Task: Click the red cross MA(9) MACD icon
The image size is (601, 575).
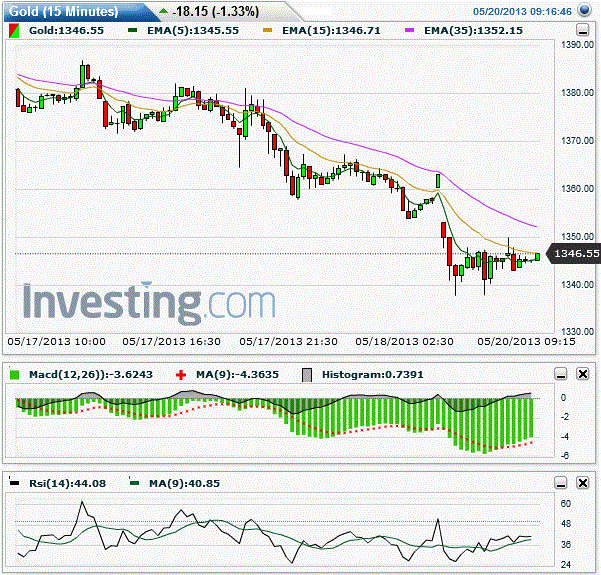Action: [x=181, y=375]
